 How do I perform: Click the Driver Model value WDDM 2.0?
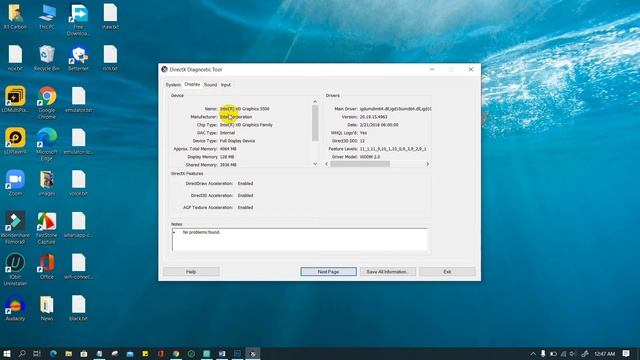[x=370, y=157]
